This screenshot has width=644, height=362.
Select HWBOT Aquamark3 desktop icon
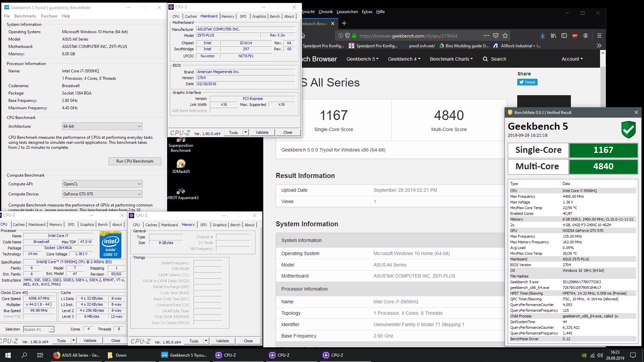click(x=182, y=193)
